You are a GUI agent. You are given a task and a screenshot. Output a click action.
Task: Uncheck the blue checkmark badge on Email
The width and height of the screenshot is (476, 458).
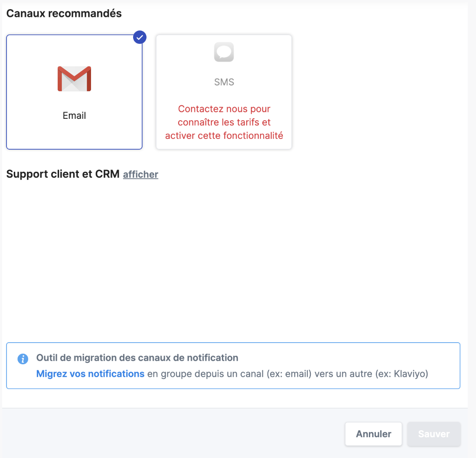point(139,38)
